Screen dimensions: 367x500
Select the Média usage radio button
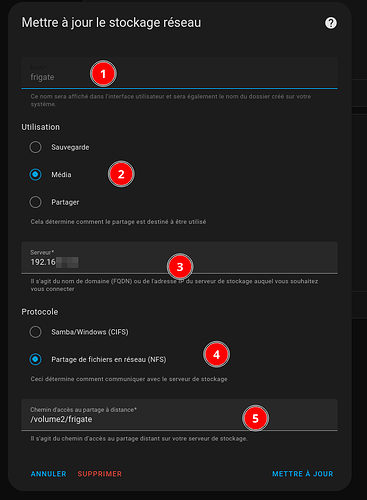[35, 174]
